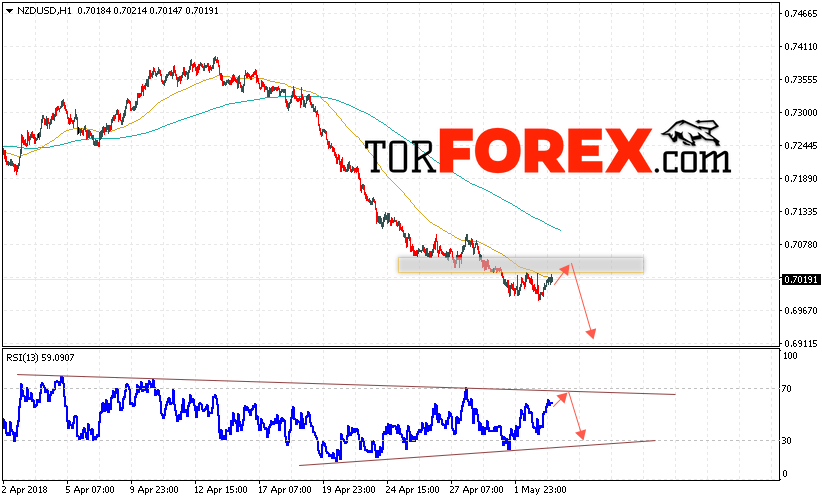This screenshot has width=822, height=501.
Task: Select the RSI scale value 70
Action: (786, 389)
